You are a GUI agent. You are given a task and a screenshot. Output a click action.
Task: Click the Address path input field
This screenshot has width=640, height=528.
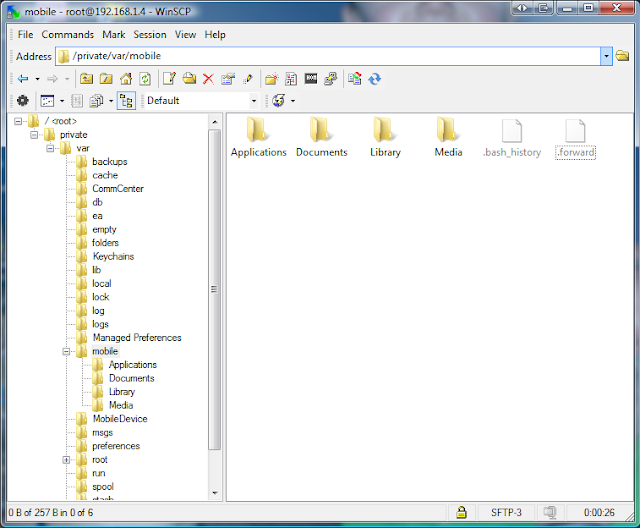click(328, 56)
